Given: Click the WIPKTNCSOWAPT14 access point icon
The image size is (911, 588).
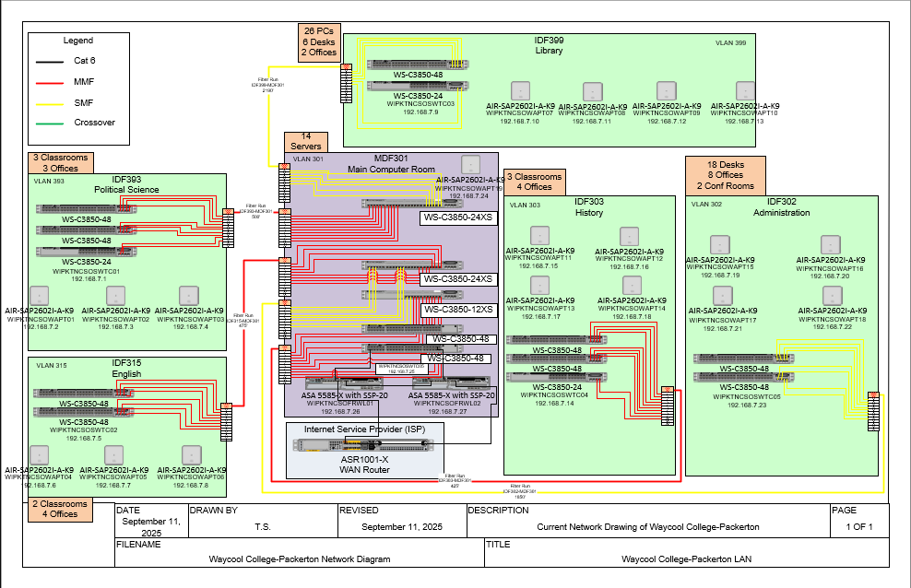Looking at the screenshot, I should [x=633, y=286].
